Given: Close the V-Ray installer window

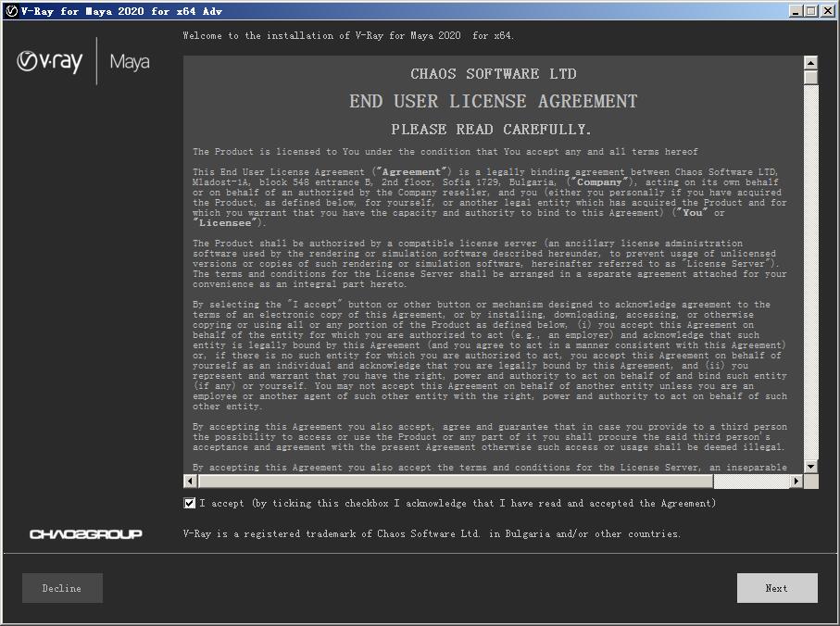Looking at the screenshot, I should coord(827,11).
